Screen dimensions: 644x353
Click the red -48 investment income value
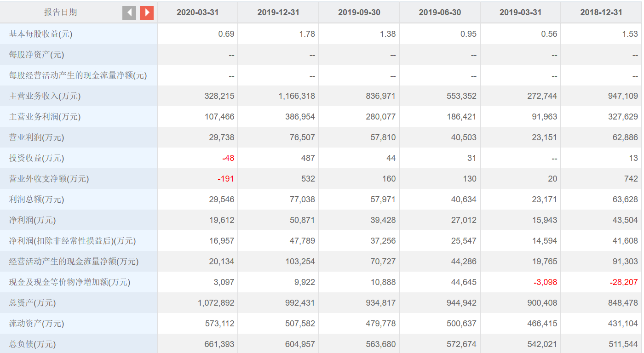[228, 158]
